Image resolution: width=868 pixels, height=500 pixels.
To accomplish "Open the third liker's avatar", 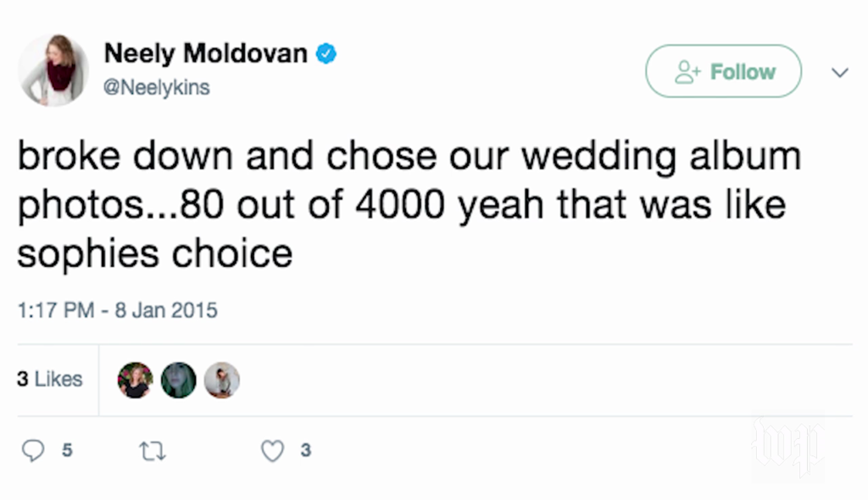I will (x=222, y=380).
